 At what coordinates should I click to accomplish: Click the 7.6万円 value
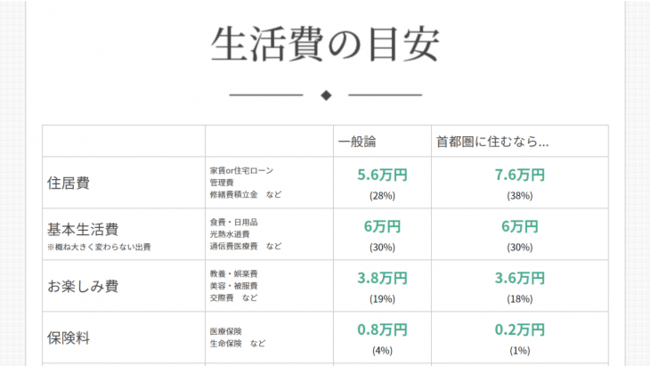[519, 175]
